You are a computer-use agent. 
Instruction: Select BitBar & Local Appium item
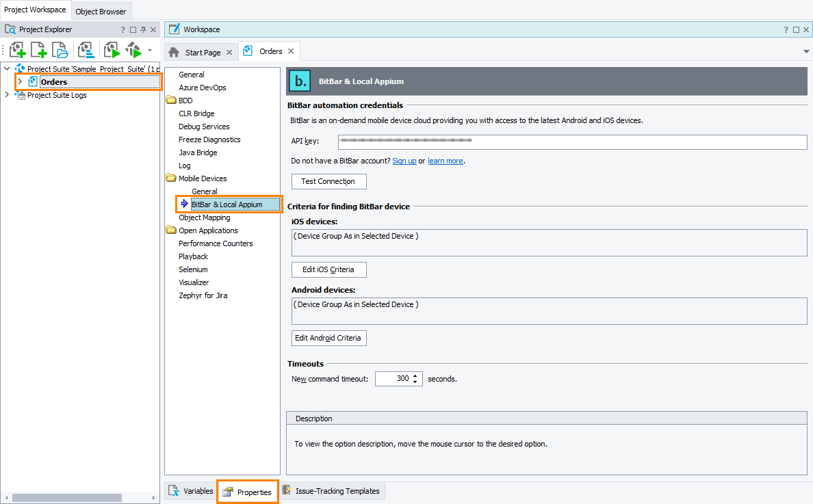(227, 204)
